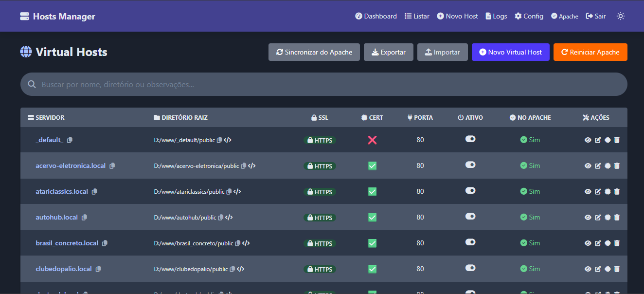Viewport: 644px width, 294px height.
Task: Delete the clubedopalio.local host
Action: [x=617, y=269]
